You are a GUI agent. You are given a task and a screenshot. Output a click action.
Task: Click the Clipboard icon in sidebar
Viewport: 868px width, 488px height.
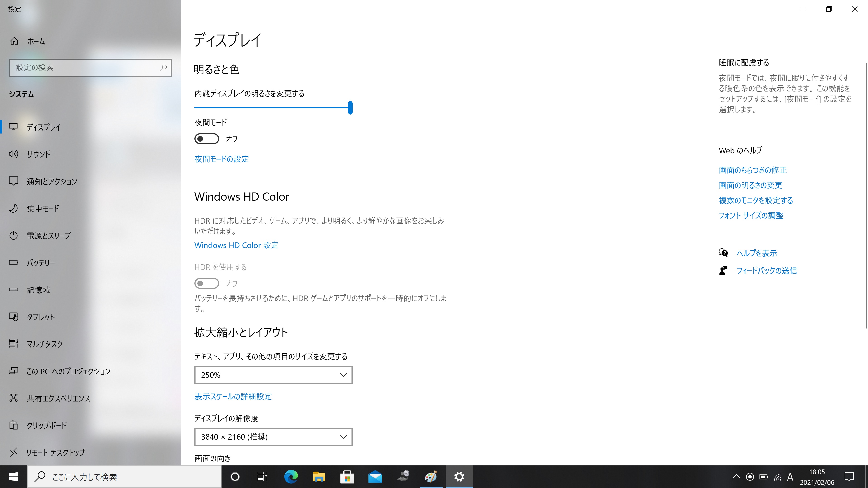click(x=14, y=425)
